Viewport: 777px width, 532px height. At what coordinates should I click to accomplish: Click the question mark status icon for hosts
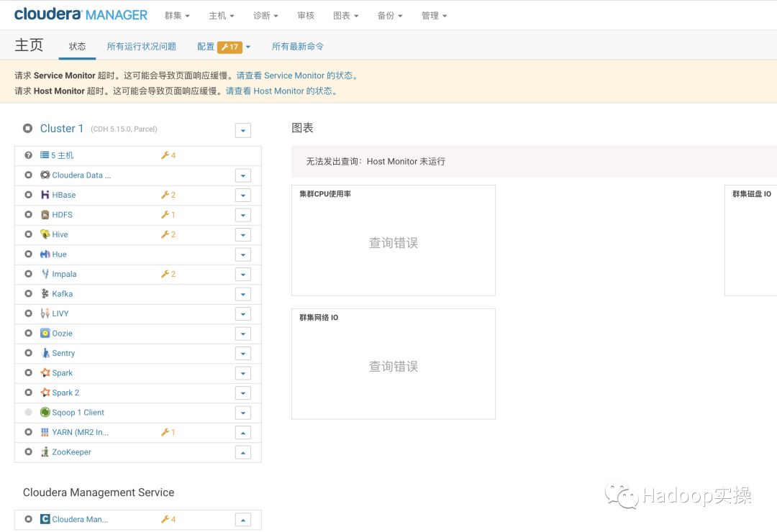[x=28, y=155]
